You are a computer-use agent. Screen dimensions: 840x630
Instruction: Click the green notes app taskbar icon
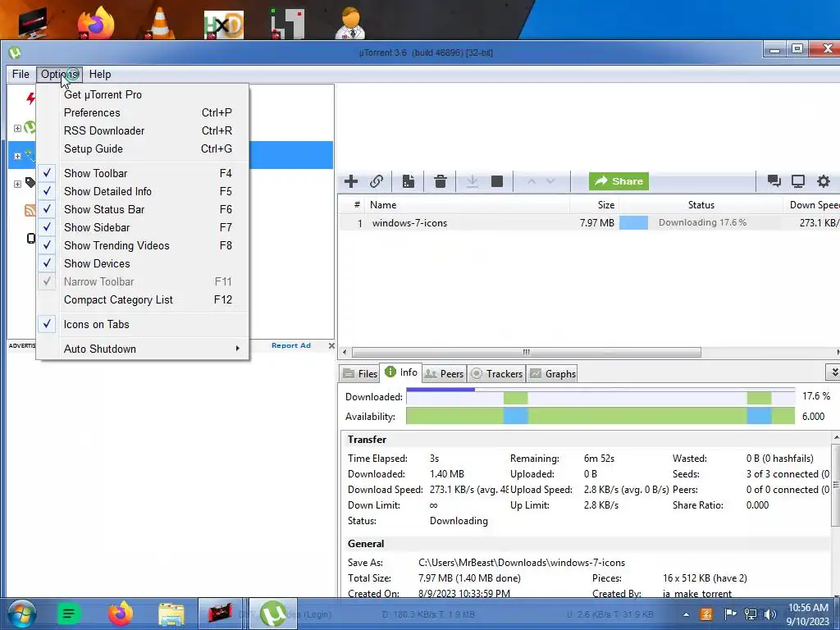(x=69, y=614)
